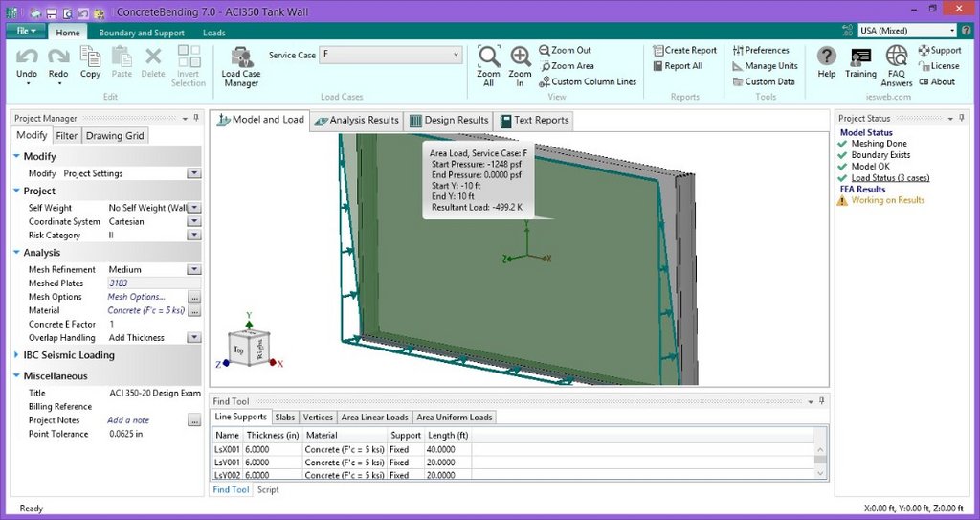
Task: Open the Design Results tab
Action: point(448,120)
